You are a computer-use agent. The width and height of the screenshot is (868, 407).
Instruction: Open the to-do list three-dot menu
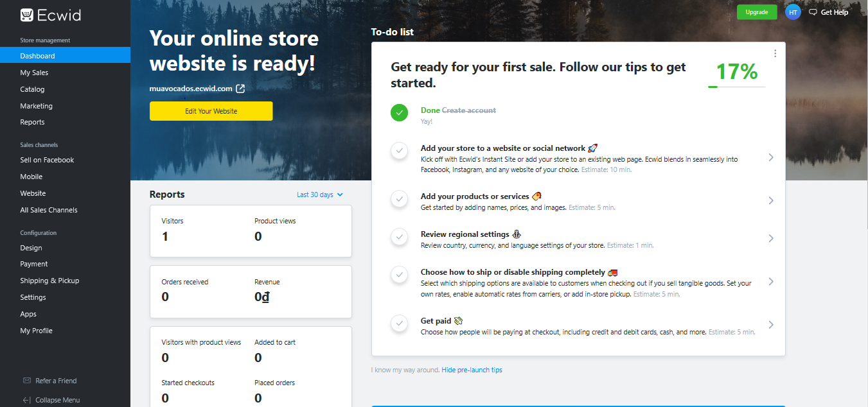(x=775, y=53)
